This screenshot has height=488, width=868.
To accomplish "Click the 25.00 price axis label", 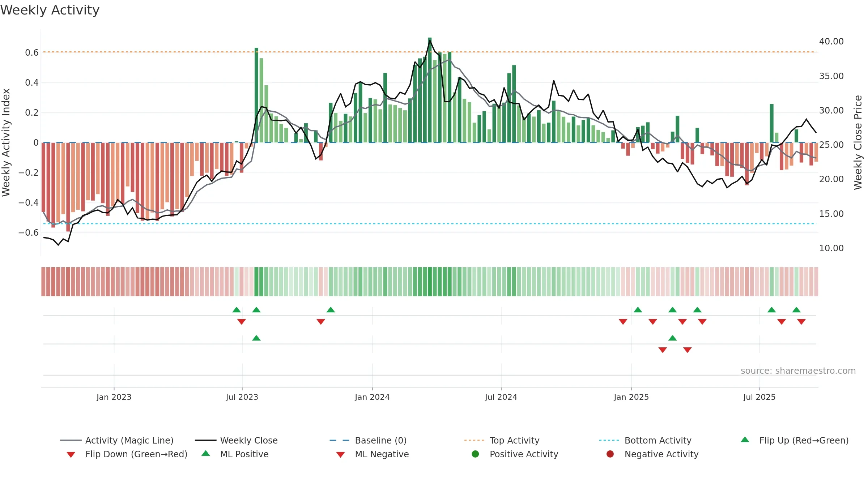I will tap(831, 145).
